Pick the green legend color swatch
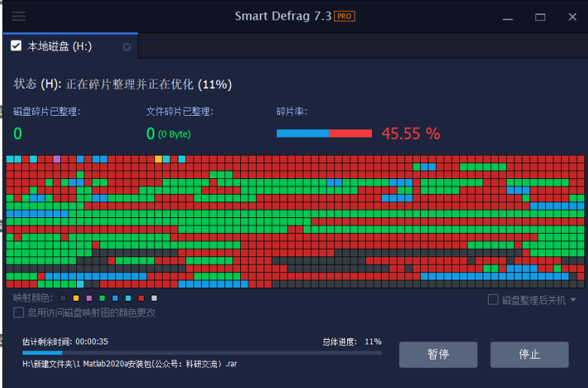This screenshot has width=588, height=388. click(102, 298)
